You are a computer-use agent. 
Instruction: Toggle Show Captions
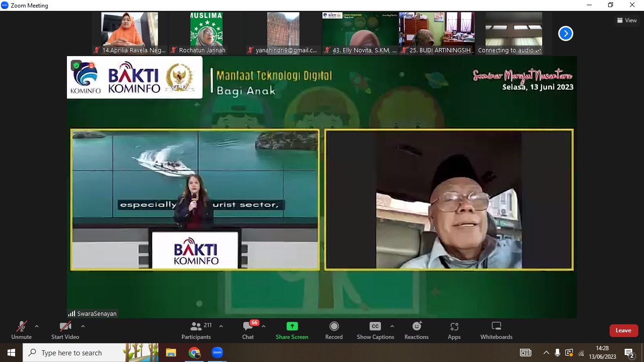pos(375,330)
